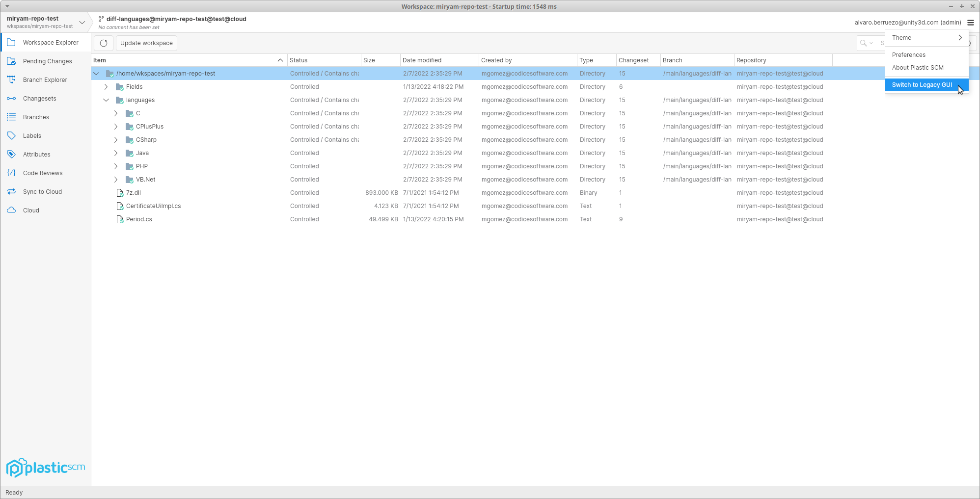This screenshot has height=499, width=980.
Task: Open the Labels view
Action: click(x=31, y=135)
